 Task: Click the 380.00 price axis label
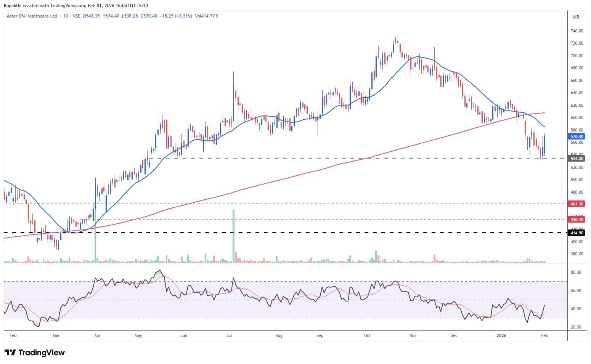coord(577,254)
